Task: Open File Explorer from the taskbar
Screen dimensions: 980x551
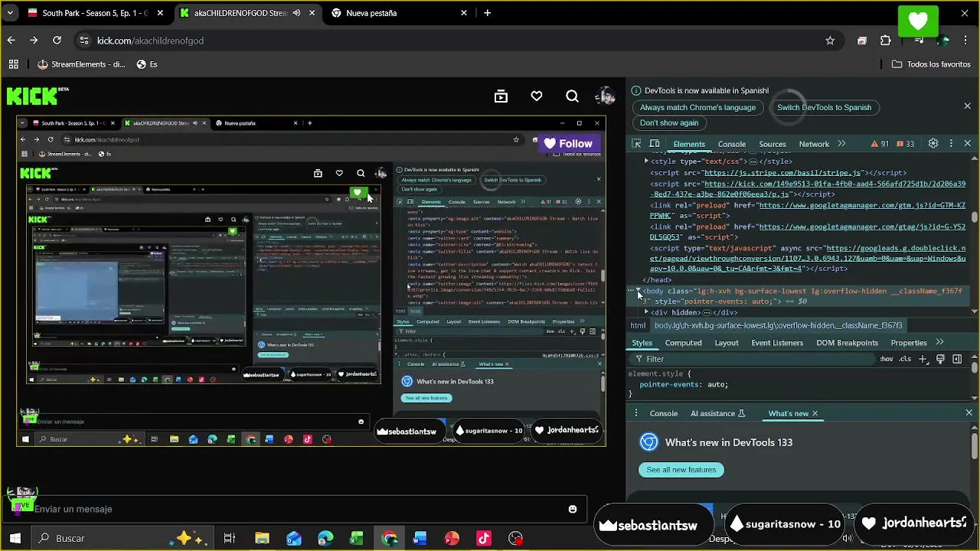Action: click(x=262, y=539)
